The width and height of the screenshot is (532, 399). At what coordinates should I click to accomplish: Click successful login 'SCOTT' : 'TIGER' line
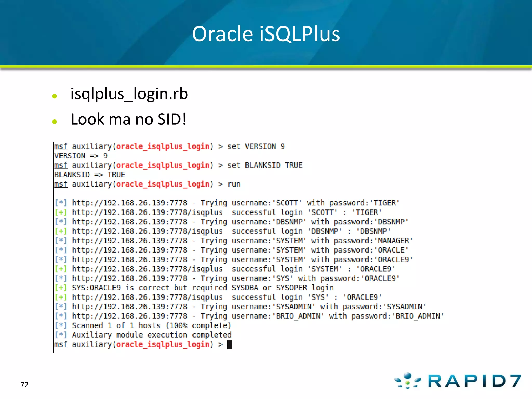pyautogui.click(x=218, y=212)
